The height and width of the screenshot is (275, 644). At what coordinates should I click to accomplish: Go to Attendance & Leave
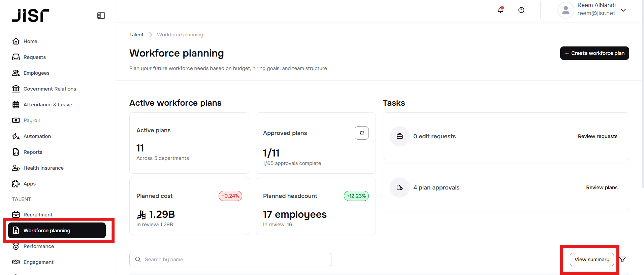tap(47, 105)
